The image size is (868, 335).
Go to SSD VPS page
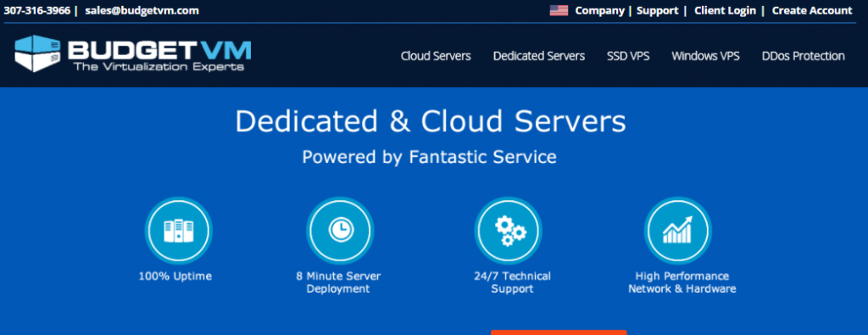[628, 56]
